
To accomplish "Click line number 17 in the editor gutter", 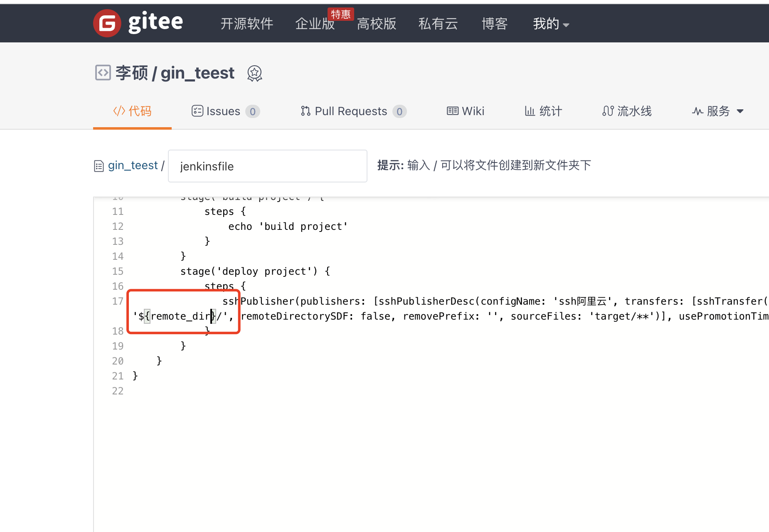I will coord(118,301).
